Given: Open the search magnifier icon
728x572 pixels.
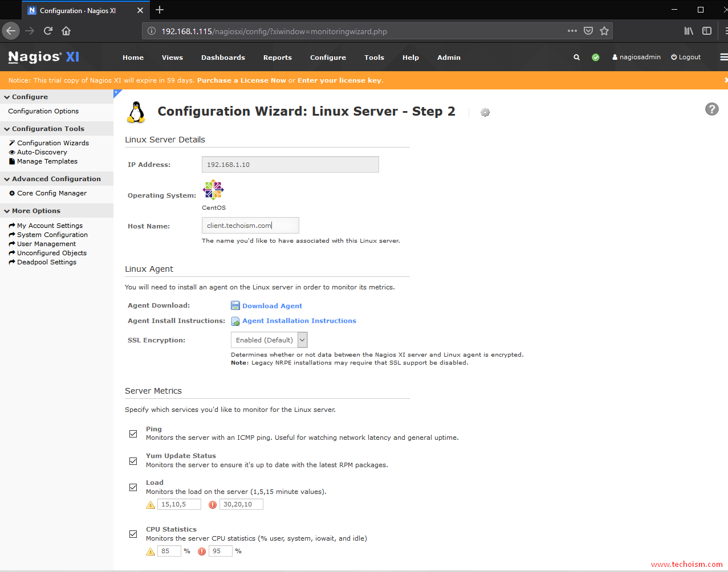Looking at the screenshot, I should (576, 58).
